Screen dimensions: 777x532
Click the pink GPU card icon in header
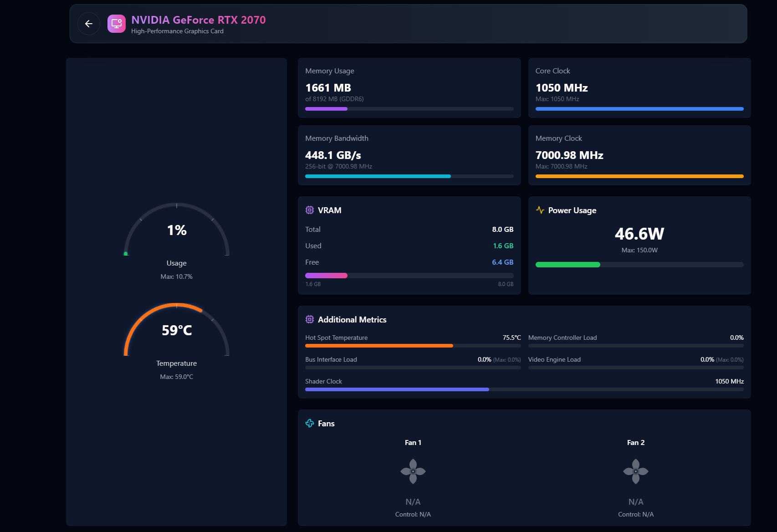(x=116, y=23)
